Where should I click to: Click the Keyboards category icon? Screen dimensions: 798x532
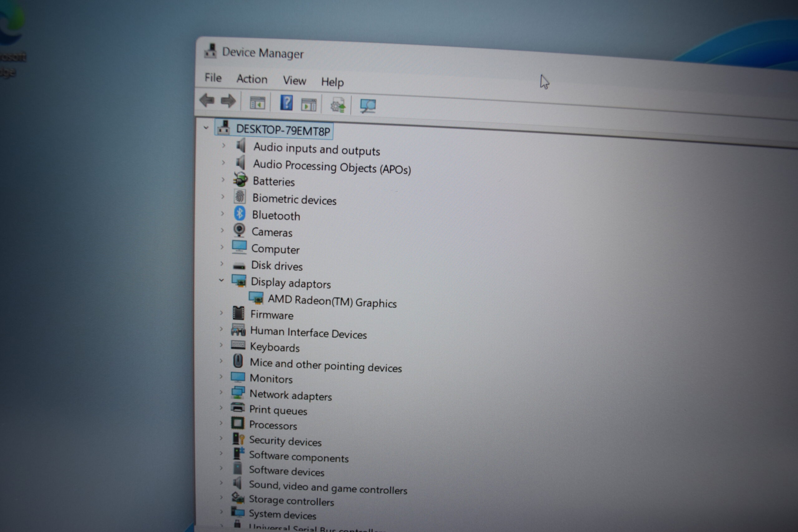pyautogui.click(x=238, y=345)
